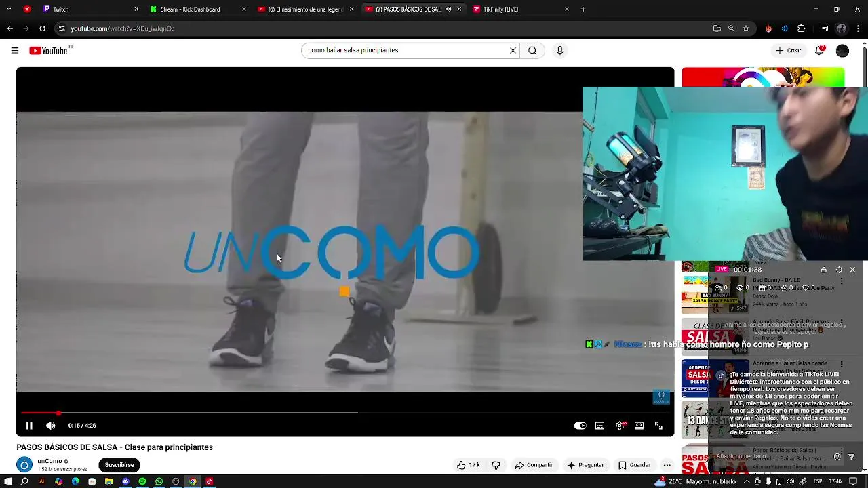
Task: Open the weather widget 26°C Mayorm. nublado
Action: (x=695, y=481)
